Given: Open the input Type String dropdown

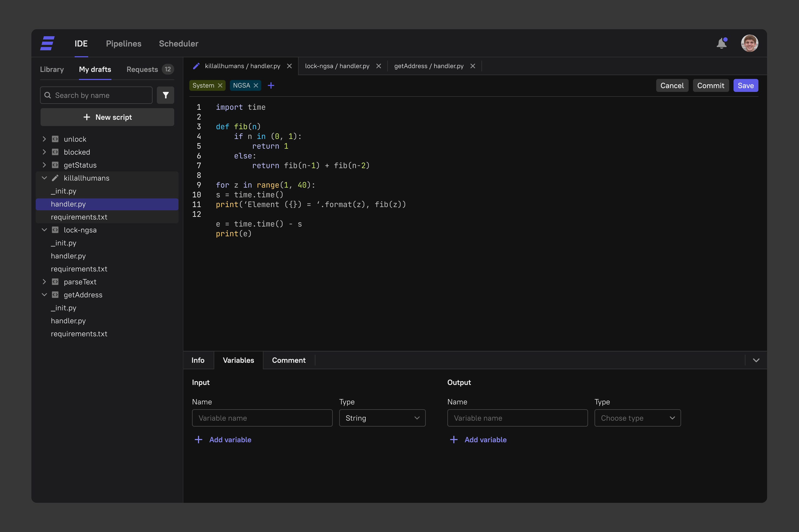Looking at the screenshot, I should 382,418.
